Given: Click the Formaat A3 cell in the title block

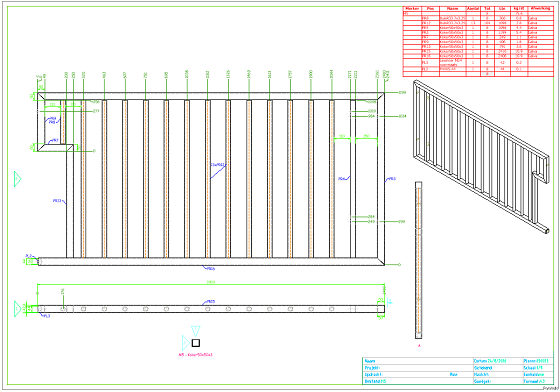Looking at the screenshot, I should (x=538, y=381).
